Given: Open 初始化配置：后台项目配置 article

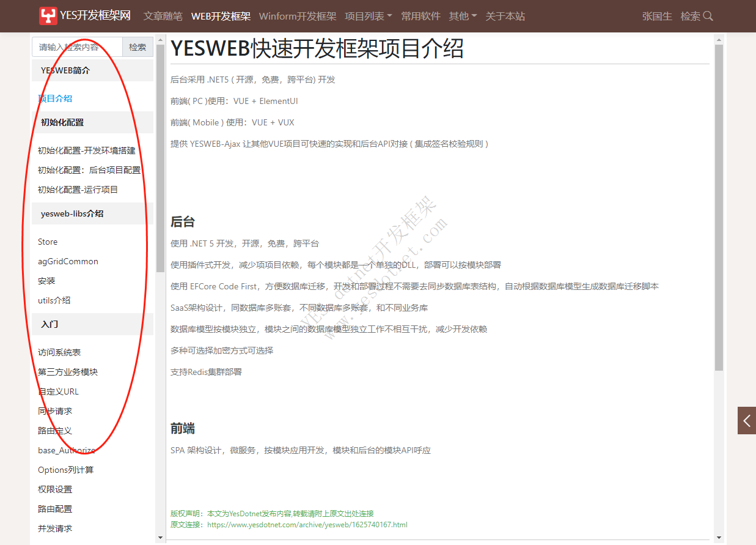Looking at the screenshot, I should click(89, 170).
